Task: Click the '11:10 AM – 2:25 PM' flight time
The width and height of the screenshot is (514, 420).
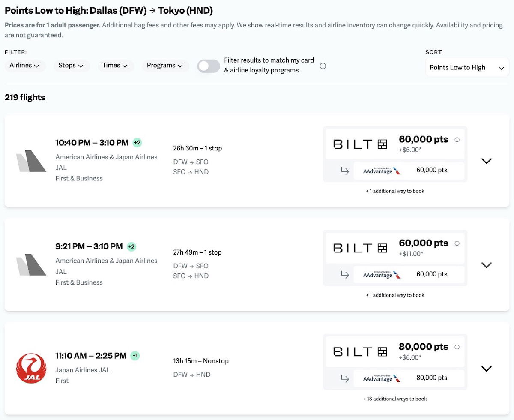Action: click(x=91, y=356)
